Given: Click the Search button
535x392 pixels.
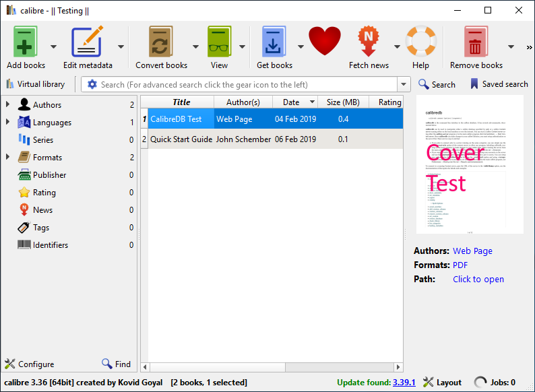Looking at the screenshot, I should pyautogui.click(x=437, y=84).
